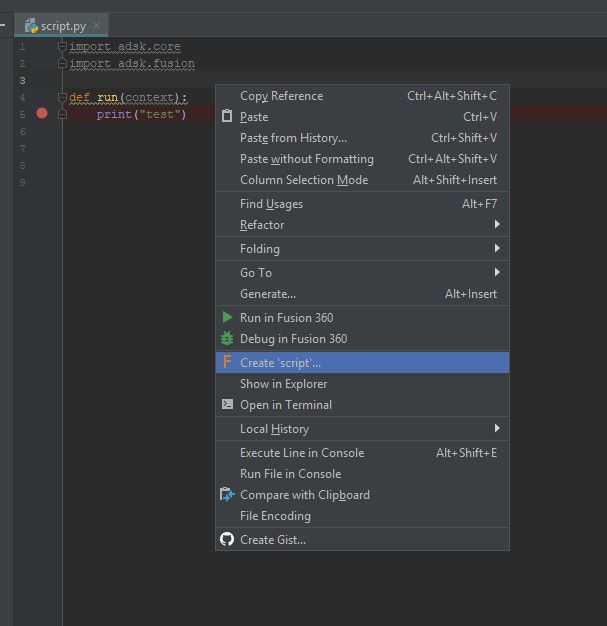This screenshot has height=626, width=607.
Task: Select Show in Explorer
Action: [x=362, y=384]
